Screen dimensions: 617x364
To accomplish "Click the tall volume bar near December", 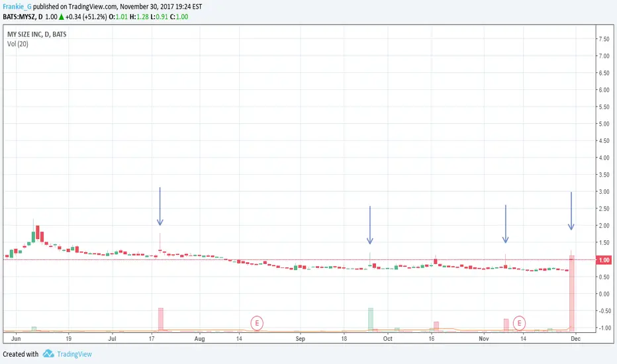I will coord(571,293).
